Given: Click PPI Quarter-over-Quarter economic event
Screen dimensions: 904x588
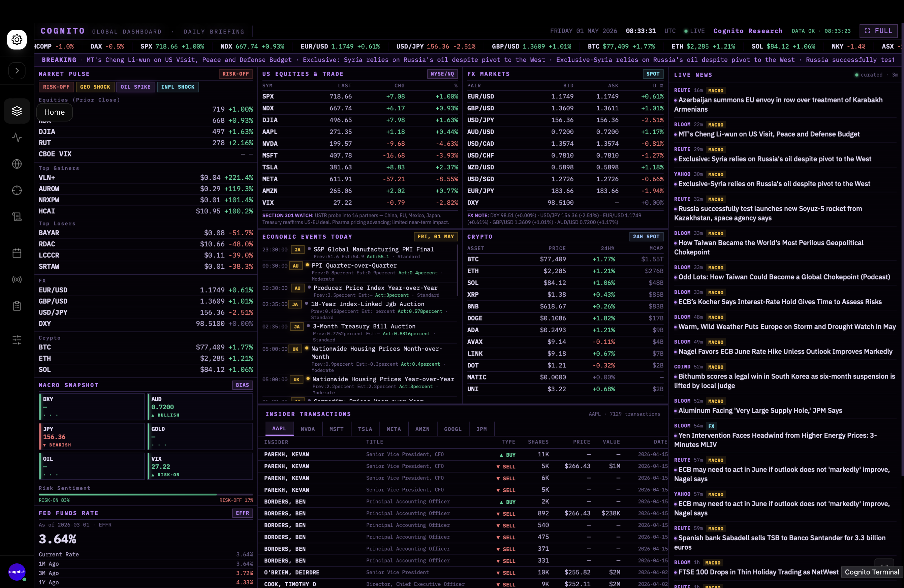Looking at the screenshot, I should point(359,272).
